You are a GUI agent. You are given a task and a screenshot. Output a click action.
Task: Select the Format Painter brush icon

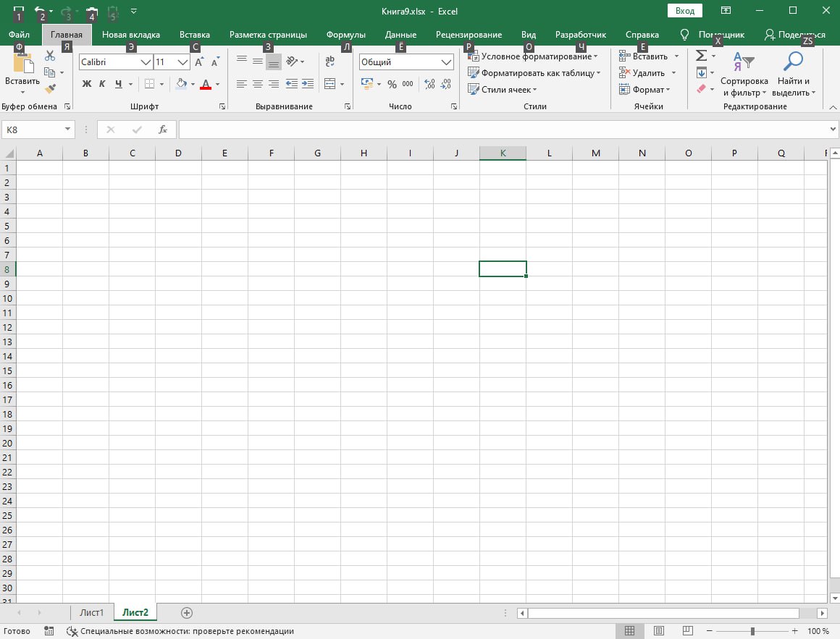[50, 89]
